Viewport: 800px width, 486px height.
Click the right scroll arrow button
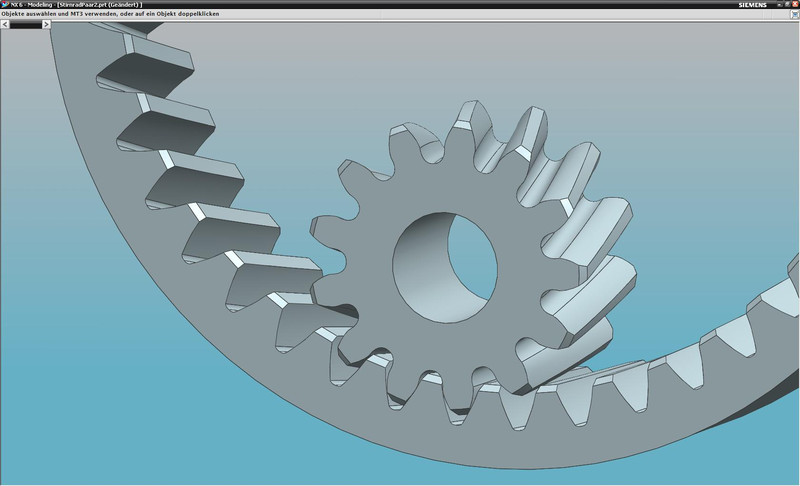click(x=46, y=24)
